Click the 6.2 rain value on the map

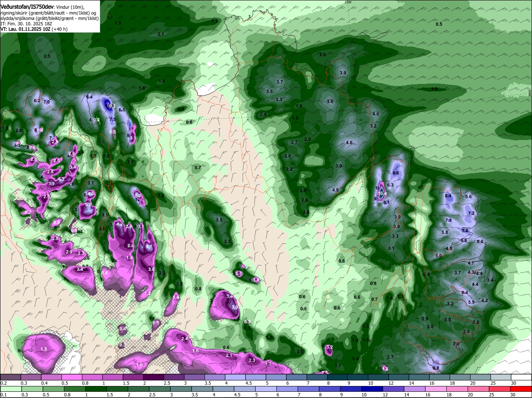[x=37, y=101]
